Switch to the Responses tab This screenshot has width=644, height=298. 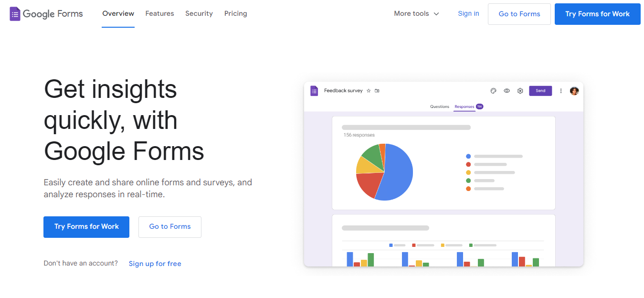coord(465,106)
